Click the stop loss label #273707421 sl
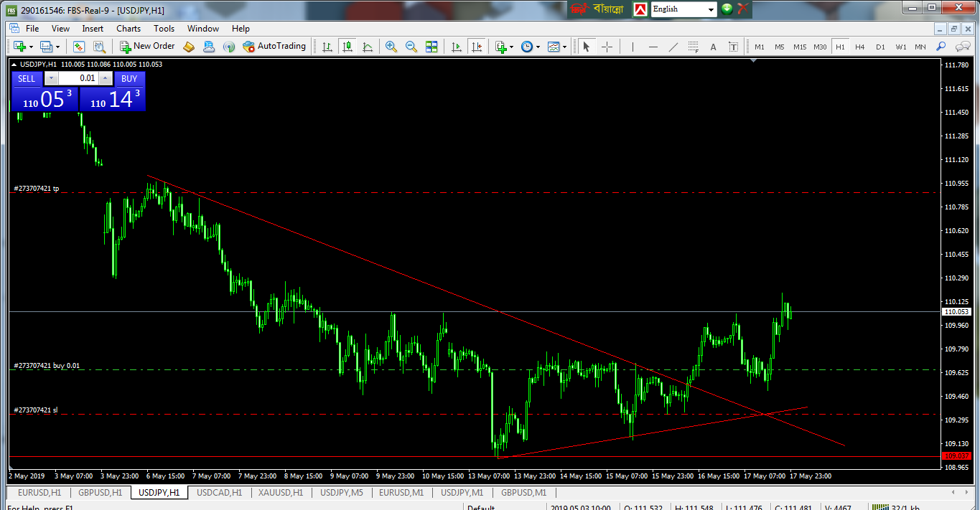This screenshot has height=510, width=980. [x=36, y=410]
